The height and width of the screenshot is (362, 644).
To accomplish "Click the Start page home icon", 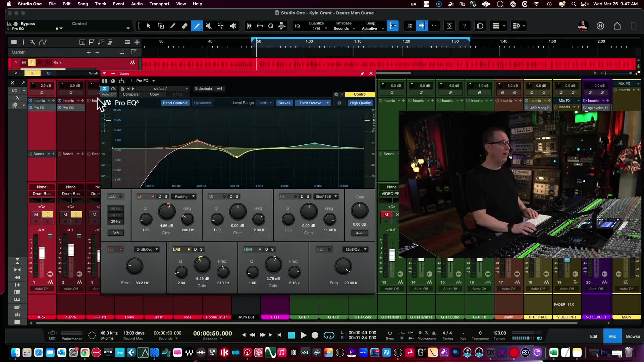I will pos(617,26).
